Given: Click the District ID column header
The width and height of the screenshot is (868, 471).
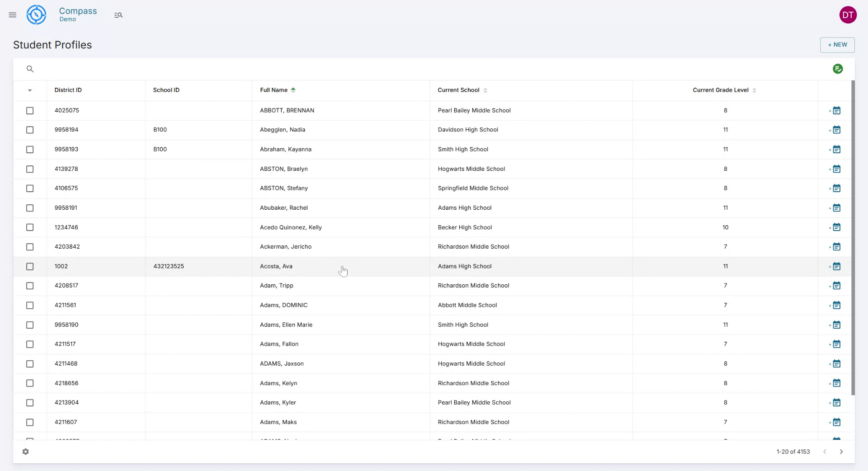Looking at the screenshot, I should [x=68, y=90].
